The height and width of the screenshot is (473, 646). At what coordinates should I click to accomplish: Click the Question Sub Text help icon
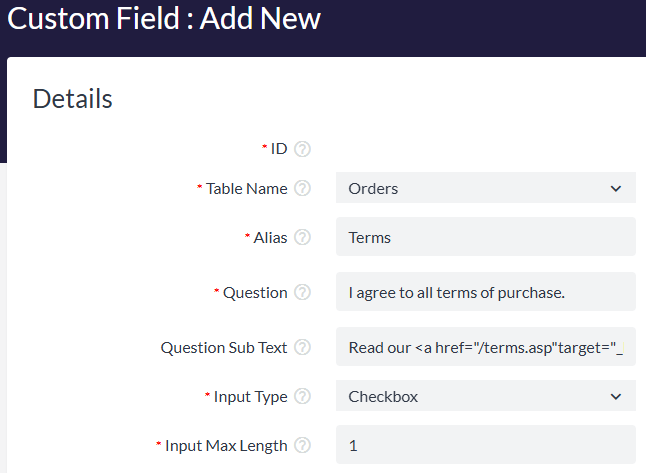tap(302, 348)
